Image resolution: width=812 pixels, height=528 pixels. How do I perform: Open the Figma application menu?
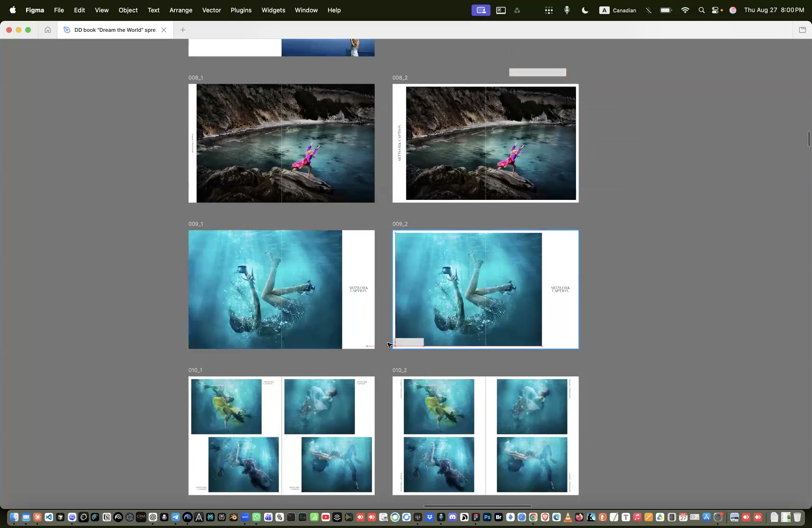coord(35,10)
